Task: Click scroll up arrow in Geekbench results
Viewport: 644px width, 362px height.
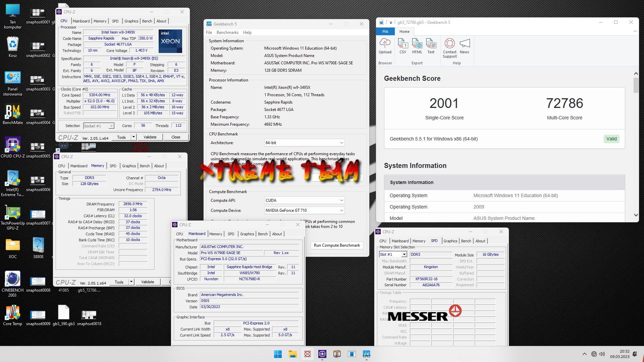Action: [x=636, y=73]
